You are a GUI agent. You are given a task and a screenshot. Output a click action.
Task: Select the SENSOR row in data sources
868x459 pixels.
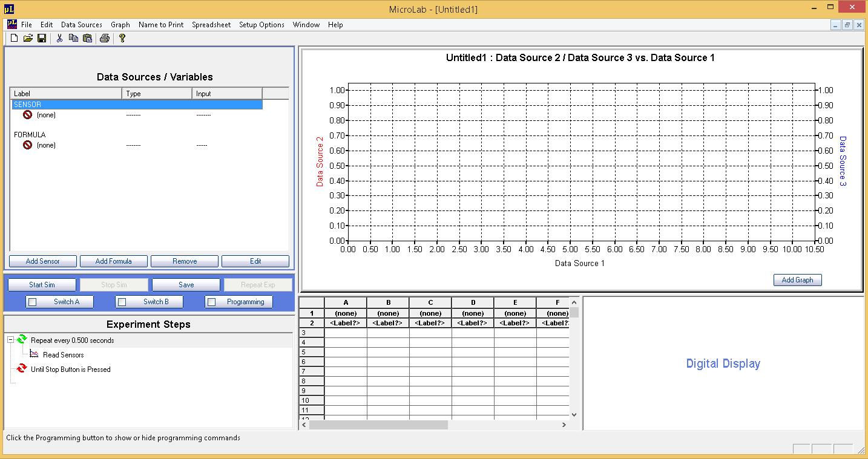click(x=137, y=105)
